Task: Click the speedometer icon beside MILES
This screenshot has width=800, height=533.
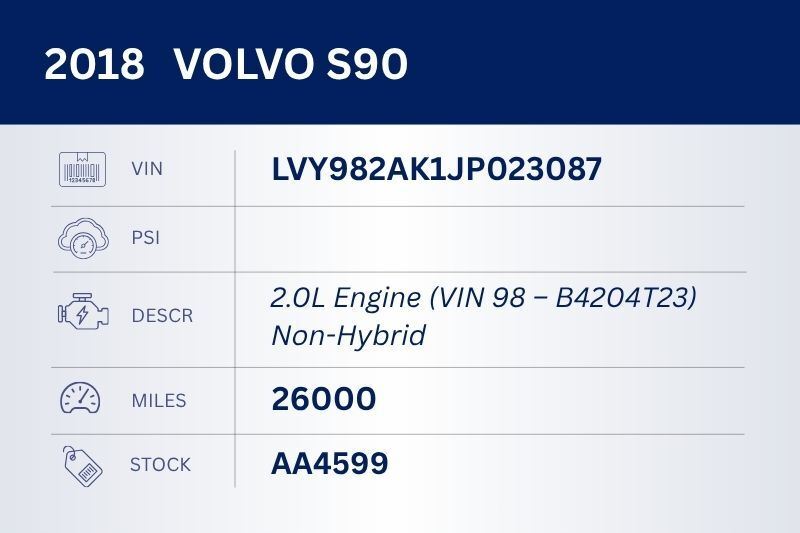Action: tap(81, 400)
